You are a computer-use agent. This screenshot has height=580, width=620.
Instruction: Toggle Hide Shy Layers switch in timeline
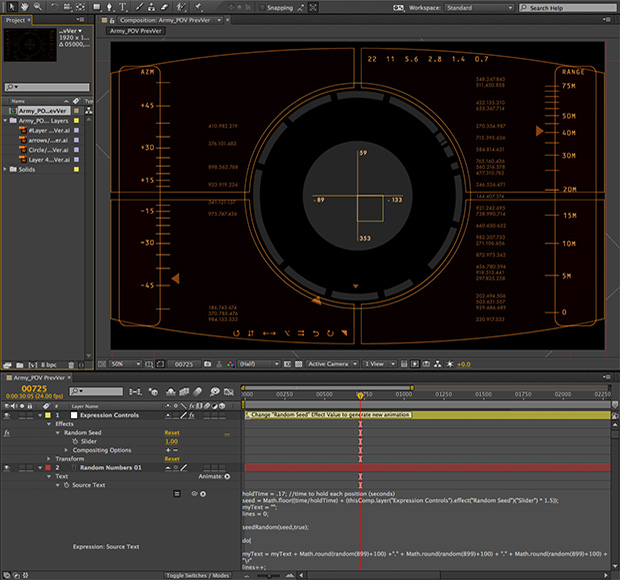point(170,392)
